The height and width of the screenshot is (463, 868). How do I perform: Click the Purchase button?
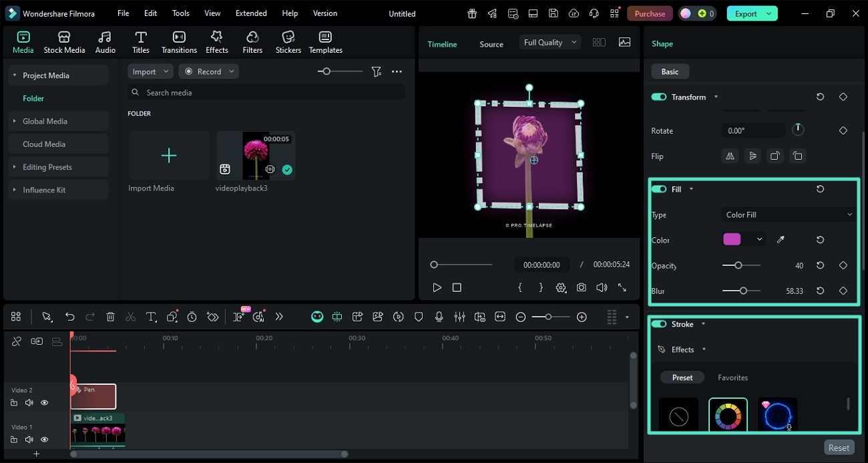click(649, 13)
